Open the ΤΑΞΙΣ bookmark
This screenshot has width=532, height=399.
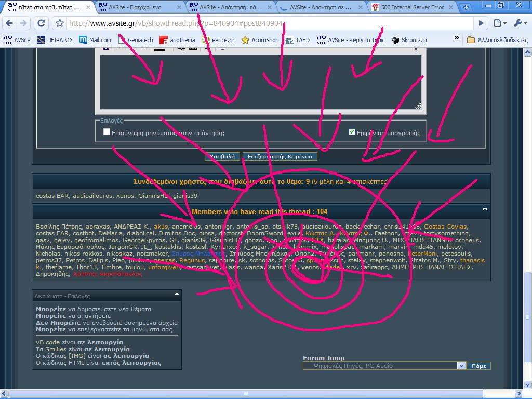(298, 40)
